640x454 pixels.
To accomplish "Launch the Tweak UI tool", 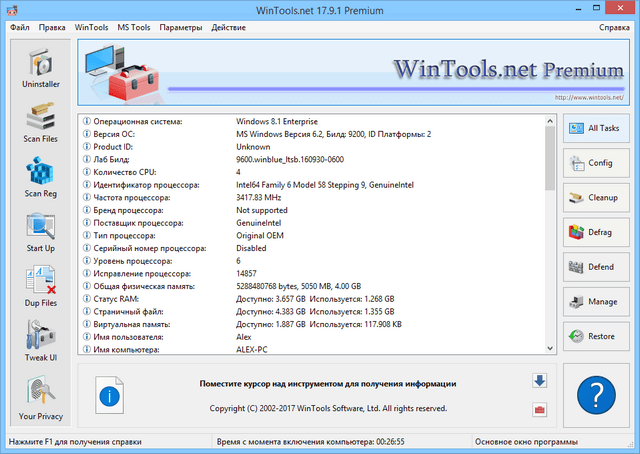I will 40,341.
